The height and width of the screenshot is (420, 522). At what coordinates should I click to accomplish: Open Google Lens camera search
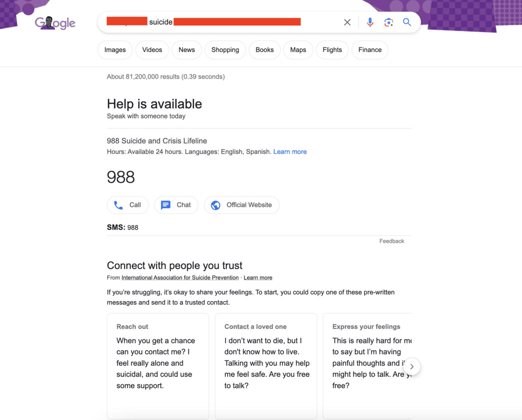coord(388,22)
